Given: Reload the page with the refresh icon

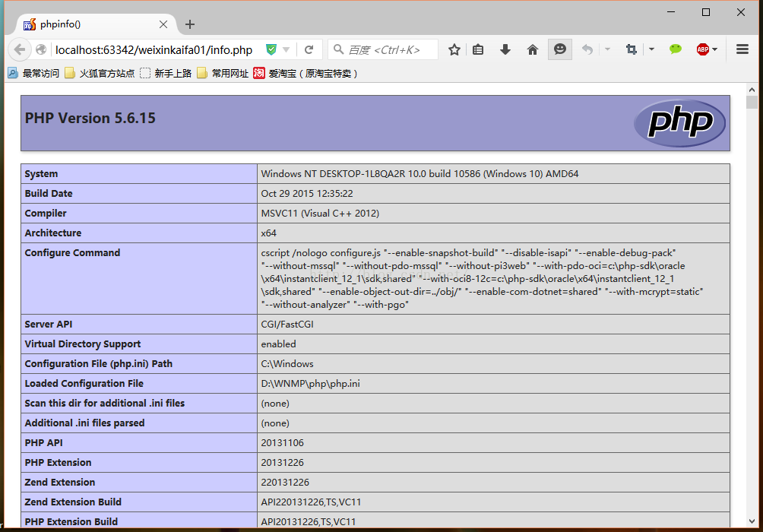Looking at the screenshot, I should (309, 49).
